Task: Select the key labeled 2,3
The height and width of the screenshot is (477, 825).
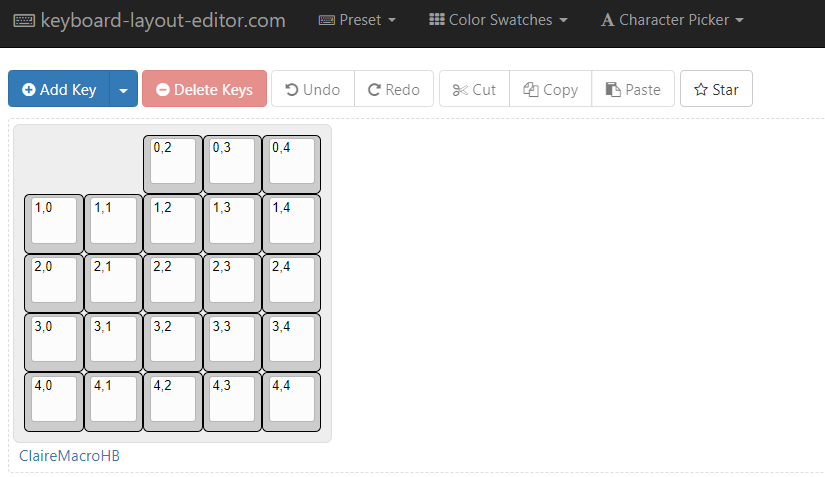Action: [233, 283]
